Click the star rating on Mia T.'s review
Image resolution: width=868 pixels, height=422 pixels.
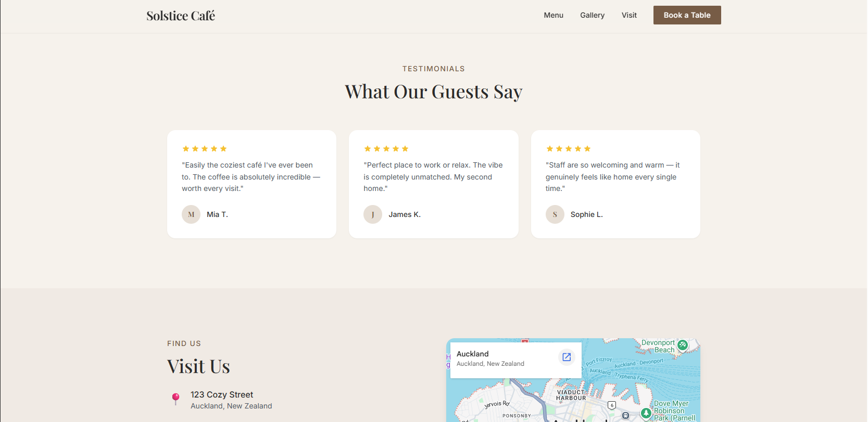click(205, 149)
